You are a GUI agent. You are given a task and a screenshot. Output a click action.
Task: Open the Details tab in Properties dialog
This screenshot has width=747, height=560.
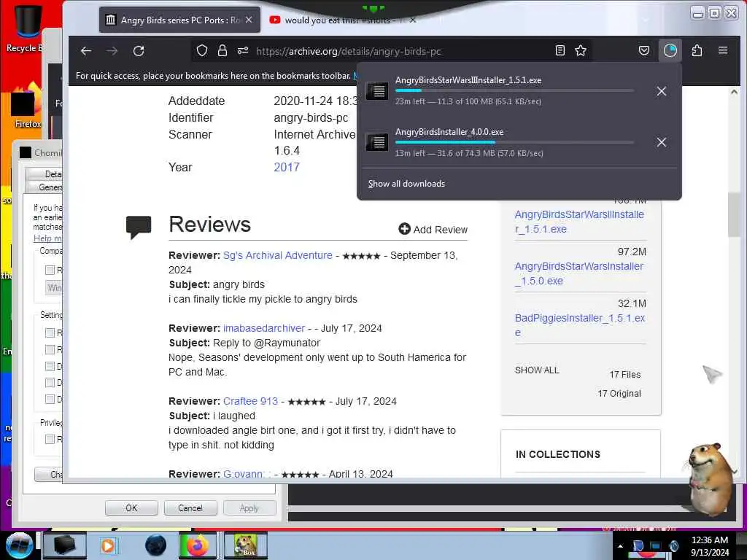tap(44, 174)
